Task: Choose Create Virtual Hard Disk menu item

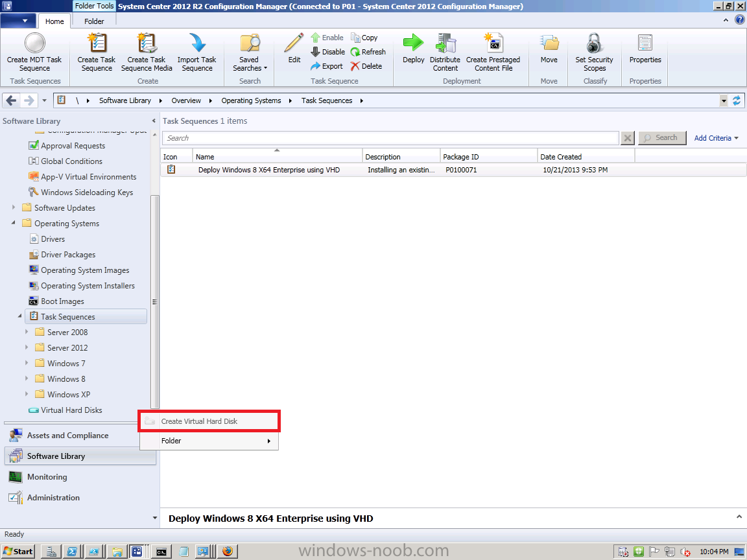Action: (x=209, y=421)
